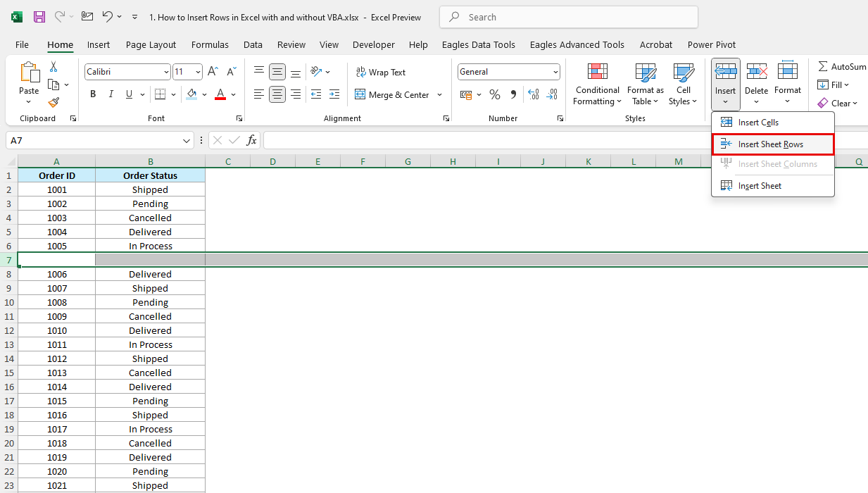Expand the Name Box dropdown arrow
Screen dimensions: 868x493
187,141
